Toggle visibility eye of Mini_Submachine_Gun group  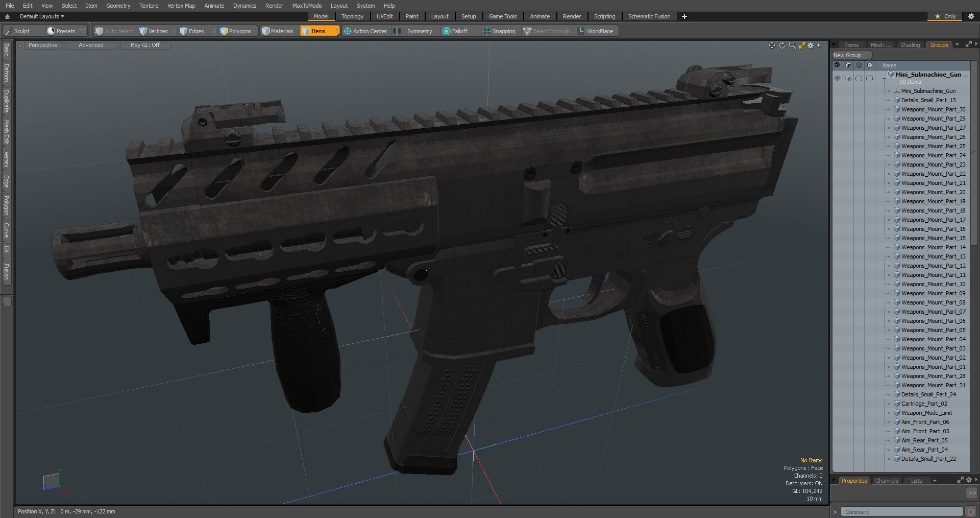point(837,78)
